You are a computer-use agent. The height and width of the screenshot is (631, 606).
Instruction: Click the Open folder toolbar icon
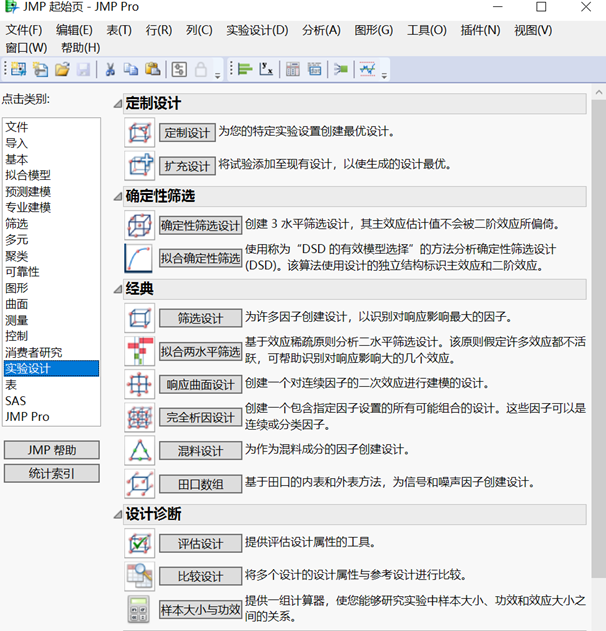tap(62, 69)
